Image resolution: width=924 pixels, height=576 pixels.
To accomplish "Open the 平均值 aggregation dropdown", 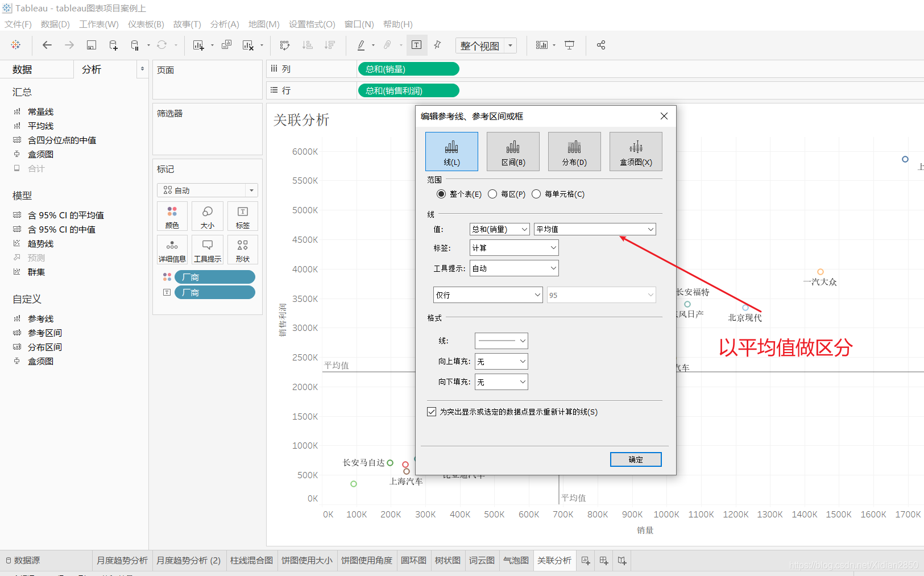I will pos(595,229).
